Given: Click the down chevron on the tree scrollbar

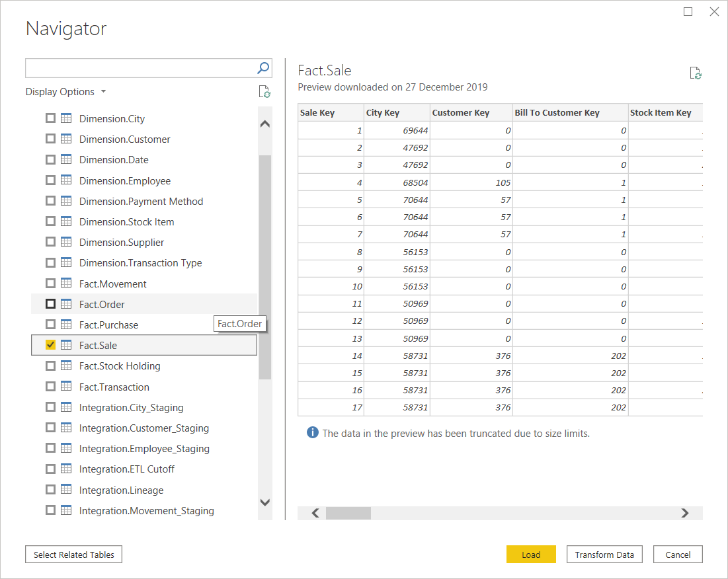Looking at the screenshot, I should (264, 502).
